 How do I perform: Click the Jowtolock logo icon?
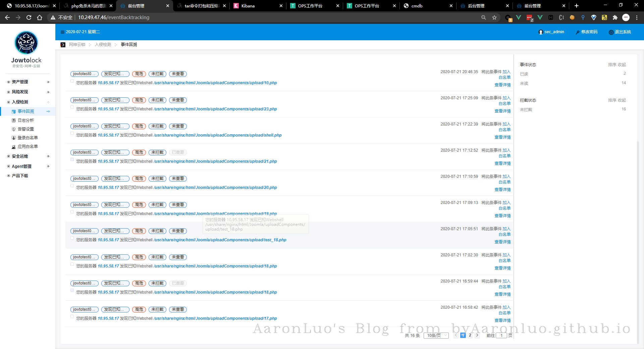pyautogui.click(x=26, y=43)
